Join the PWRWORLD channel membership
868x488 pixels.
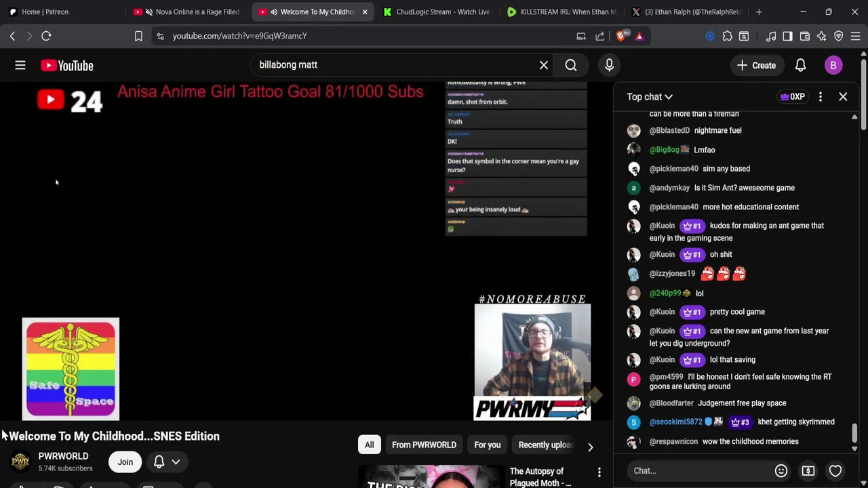tap(125, 462)
